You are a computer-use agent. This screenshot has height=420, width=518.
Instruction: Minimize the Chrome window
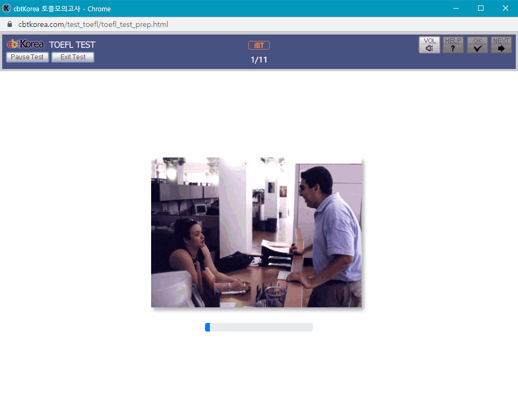pos(456,8)
